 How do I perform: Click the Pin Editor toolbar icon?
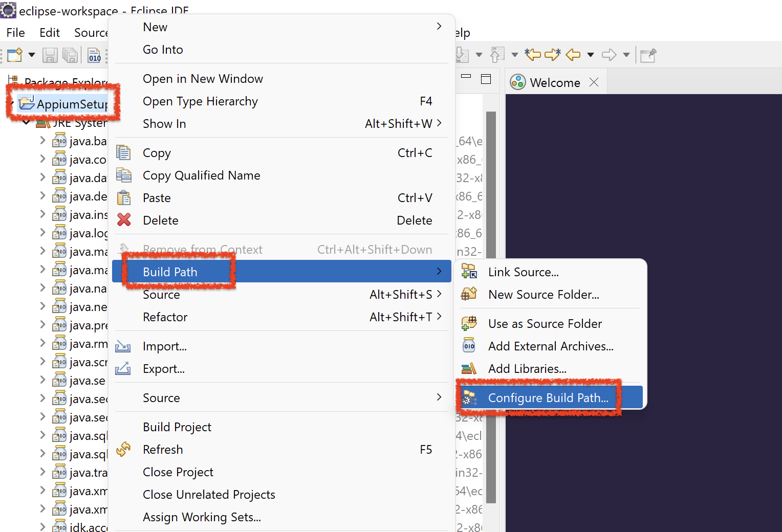tap(648, 55)
